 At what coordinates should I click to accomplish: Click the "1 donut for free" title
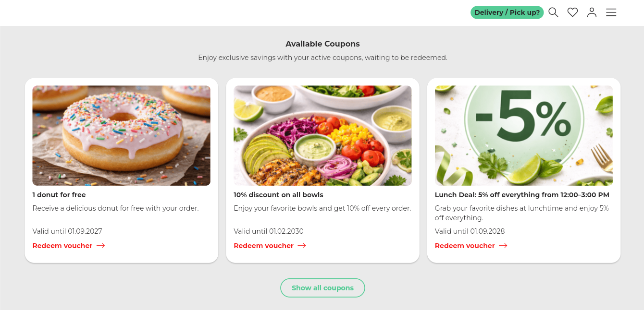(59, 195)
